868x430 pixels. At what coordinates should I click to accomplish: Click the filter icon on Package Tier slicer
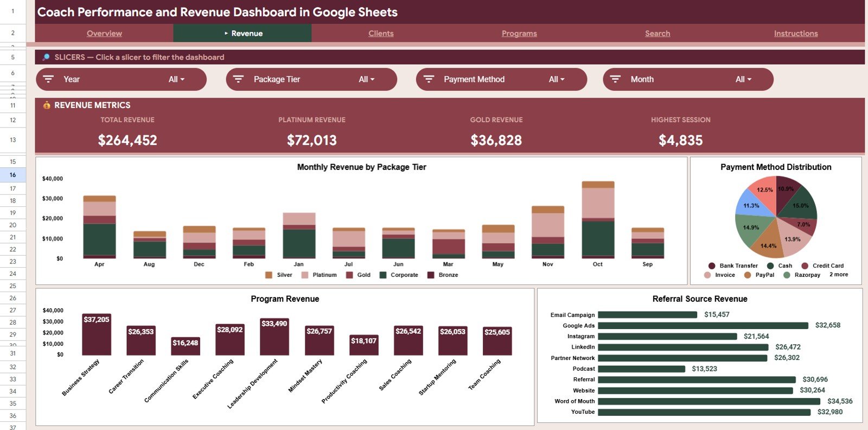coord(238,79)
